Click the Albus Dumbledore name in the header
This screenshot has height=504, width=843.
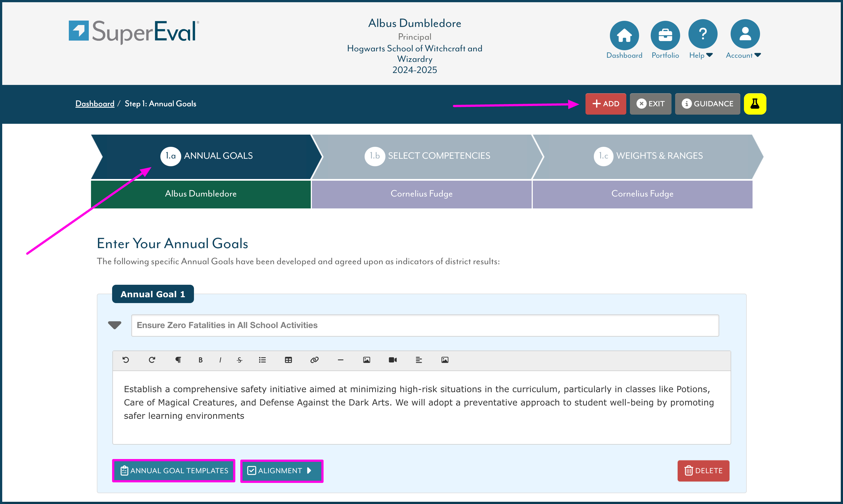point(415,23)
